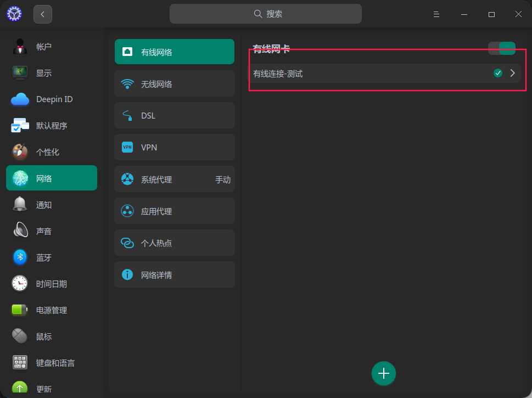532x398 pixels.
Task: Click the 声音 label in sidebar
Action: (x=44, y=231)
